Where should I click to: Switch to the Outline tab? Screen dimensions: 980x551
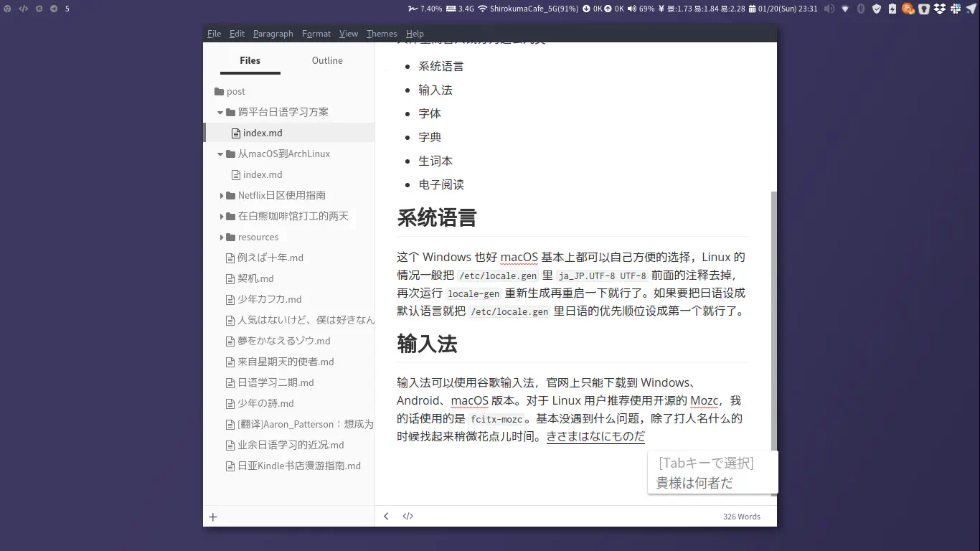click(x=326, y=60)
